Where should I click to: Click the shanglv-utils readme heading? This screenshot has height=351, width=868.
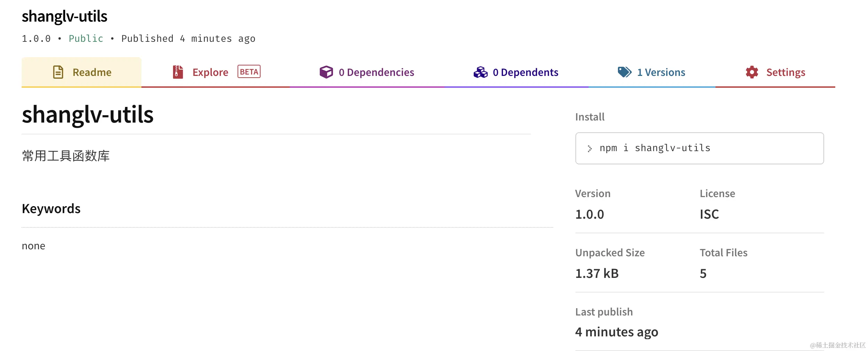(88, 115)
